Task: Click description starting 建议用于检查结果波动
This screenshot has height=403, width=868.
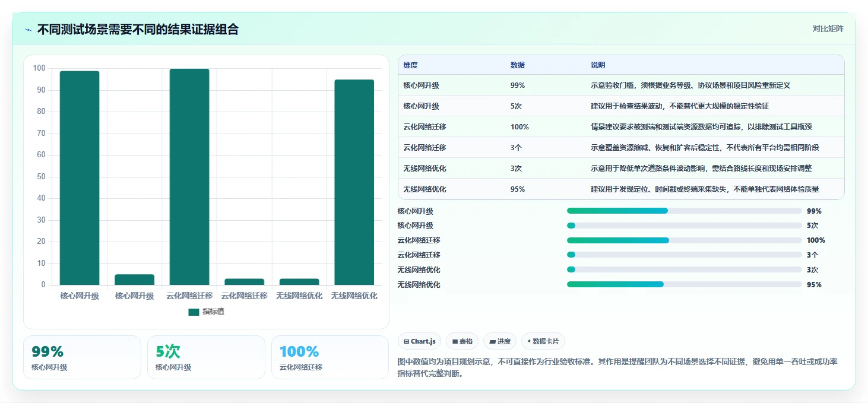Action: click(680, 106)
